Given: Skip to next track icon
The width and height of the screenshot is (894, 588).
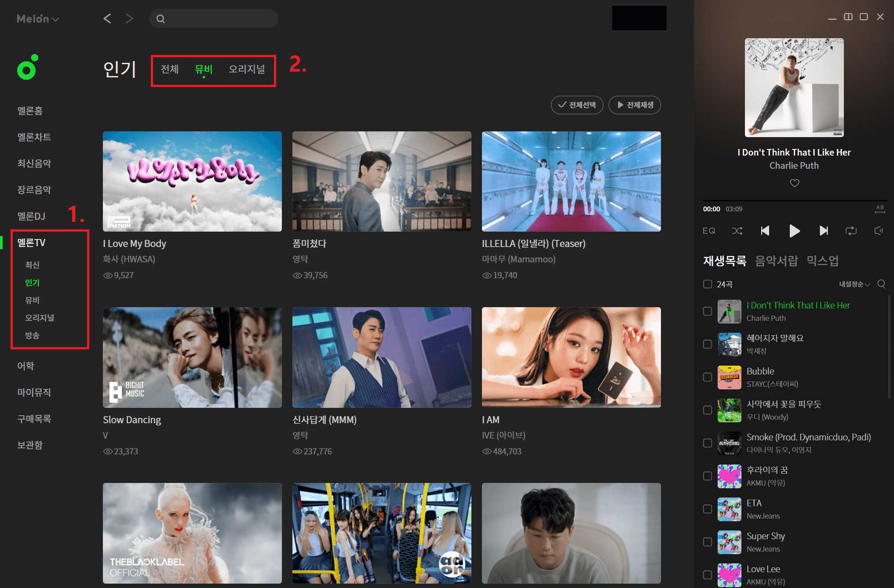Looking at the screenshot, I should (x=823, y=231).
